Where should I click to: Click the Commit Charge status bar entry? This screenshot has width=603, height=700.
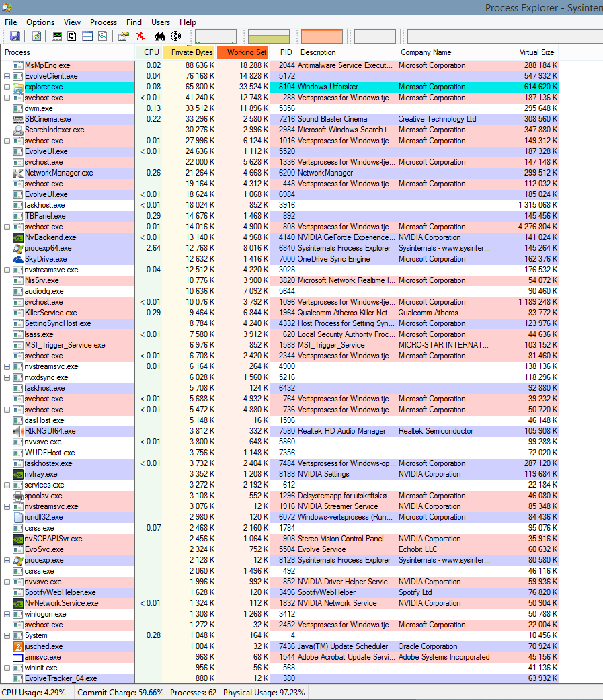click(120, 693)
